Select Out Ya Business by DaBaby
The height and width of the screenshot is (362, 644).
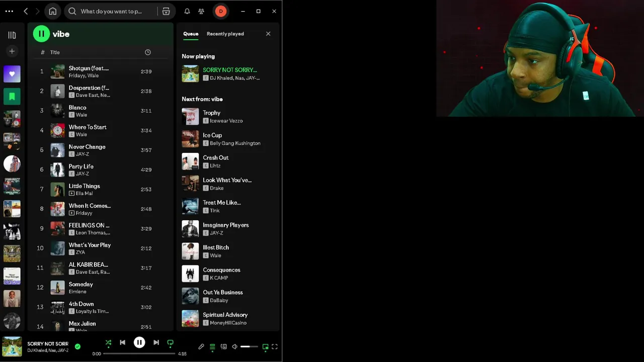(x=227, y=296)
